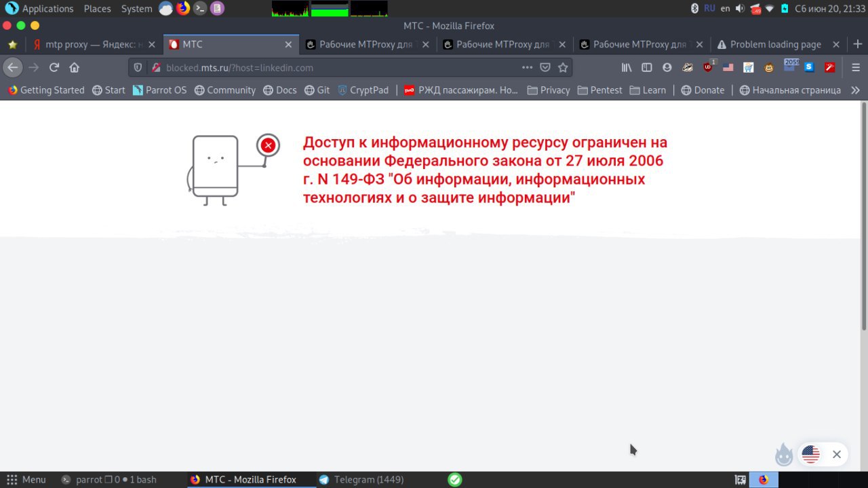Switch keyboard layout RU indicator
Screen dimensions: 868x488
(x=709, y=9)
